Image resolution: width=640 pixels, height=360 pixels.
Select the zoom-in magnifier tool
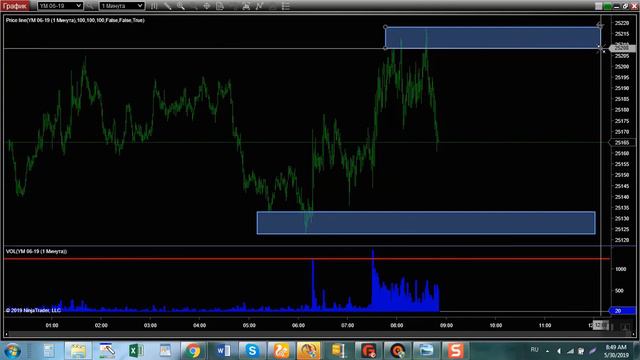181,6
